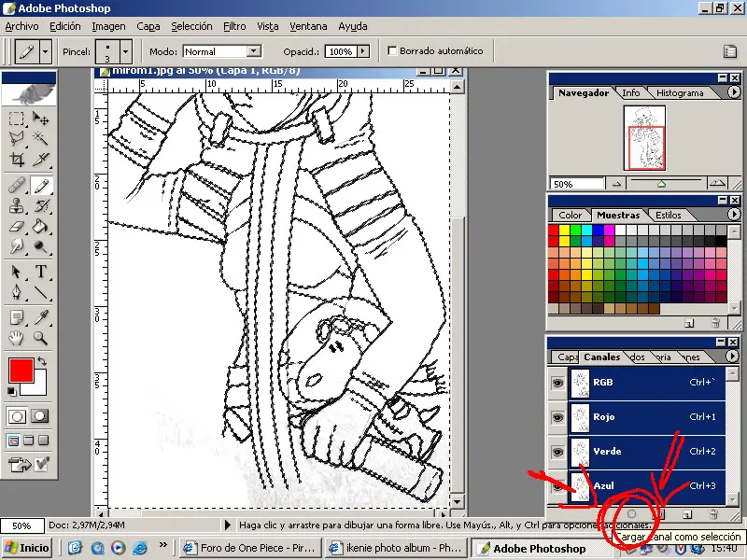This screenshot has width=747, height=560.
Task: Zoom in with Navegador large mountains button
Action: (x=717, y=183)
